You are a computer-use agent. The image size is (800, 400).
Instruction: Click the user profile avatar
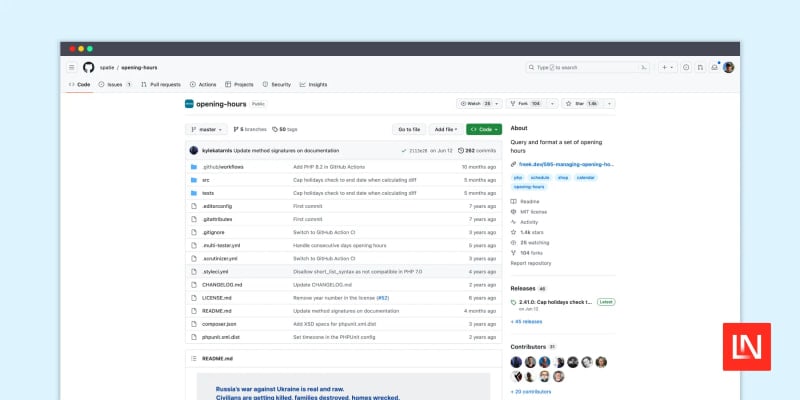tap(729, 67)
